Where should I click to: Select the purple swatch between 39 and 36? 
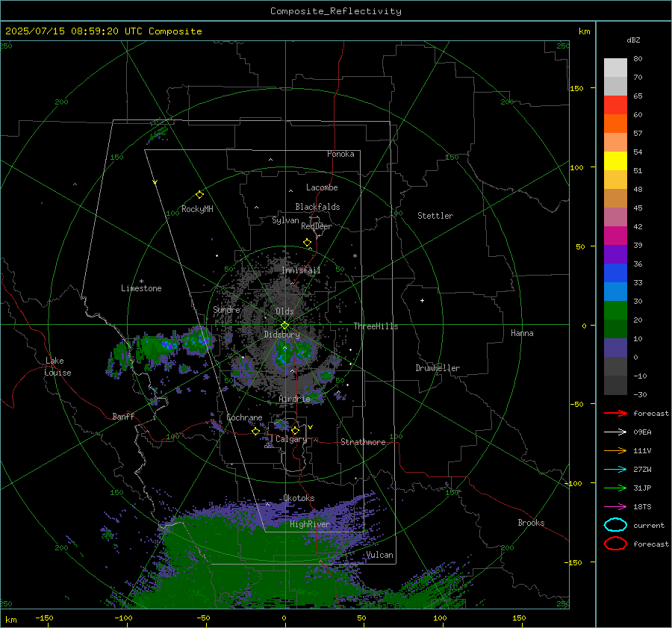pos(615,255)
